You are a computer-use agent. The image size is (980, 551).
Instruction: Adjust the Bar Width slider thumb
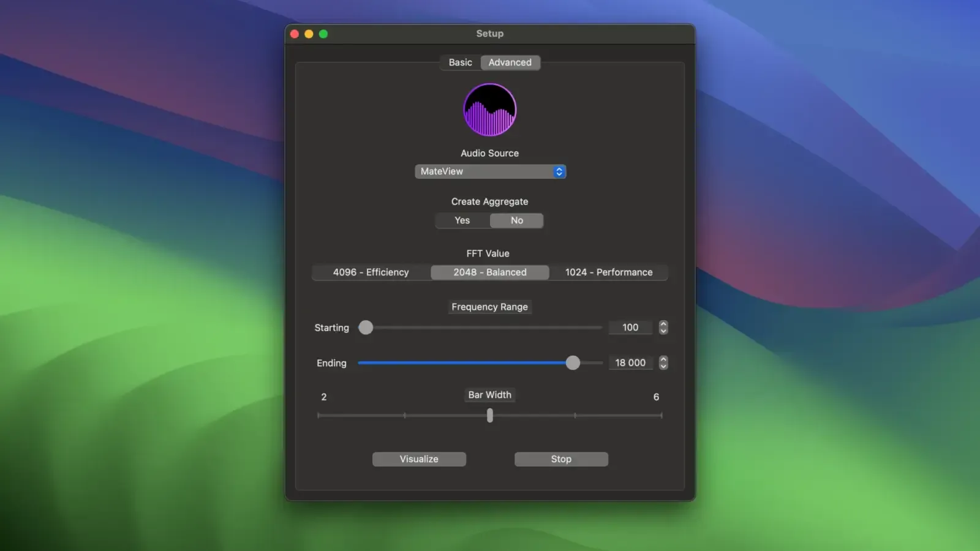(489, 416)
